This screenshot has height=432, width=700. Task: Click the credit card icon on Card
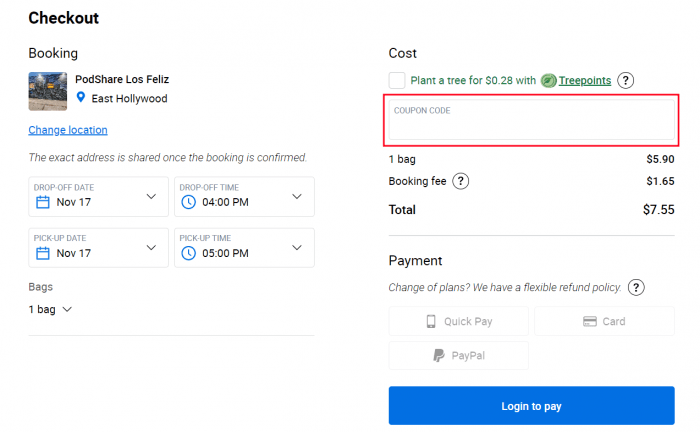pyautogui.click(x=590, y=321)
